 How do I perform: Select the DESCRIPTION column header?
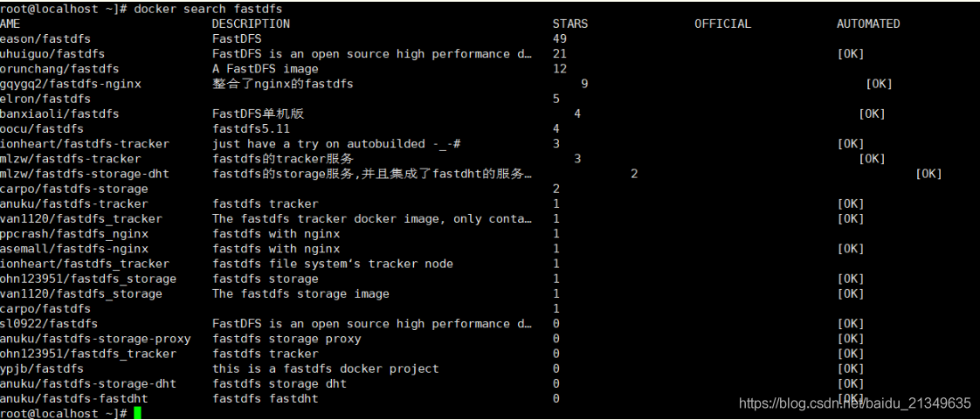tap(251, 24)
